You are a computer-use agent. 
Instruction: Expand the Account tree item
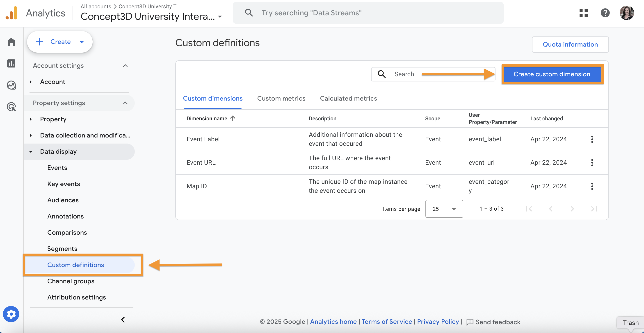pyautogui.click(x=31, y=82)
